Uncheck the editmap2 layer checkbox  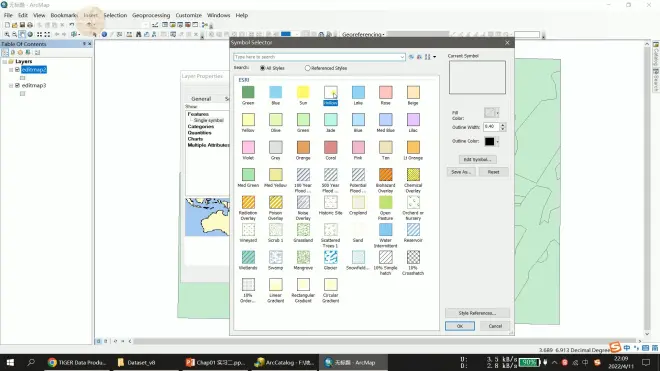click(17, 69)
